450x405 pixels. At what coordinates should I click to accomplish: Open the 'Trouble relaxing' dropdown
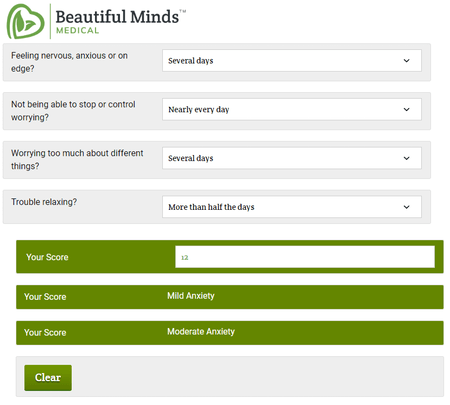(292, 207)
